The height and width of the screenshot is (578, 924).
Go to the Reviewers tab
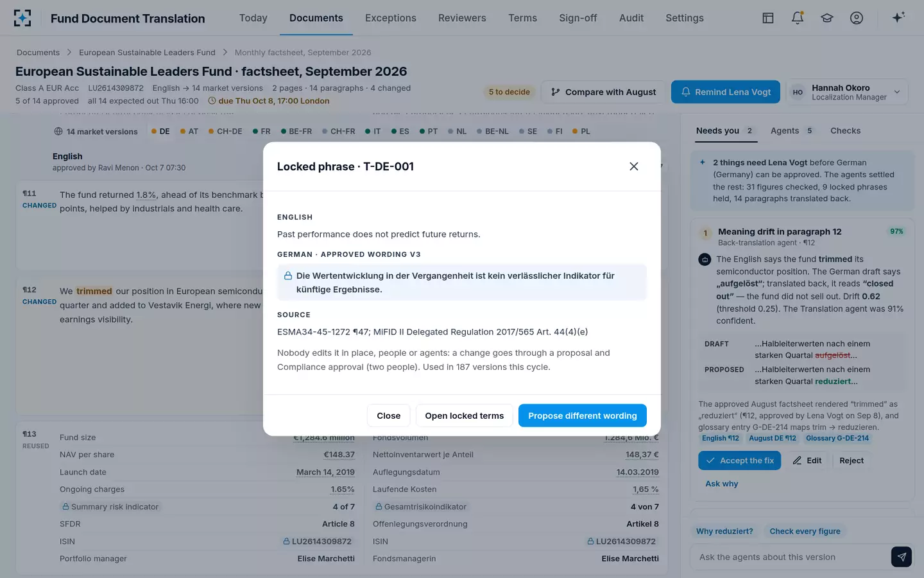pyautogui.click(x=462, y=18)
